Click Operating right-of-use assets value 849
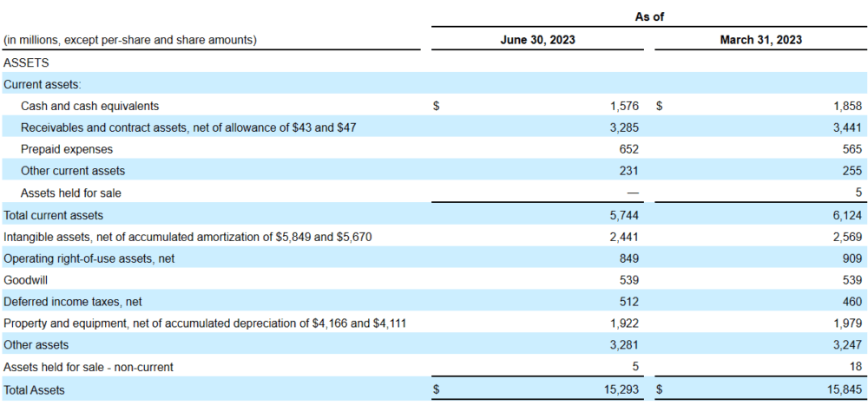 [628, 258]
